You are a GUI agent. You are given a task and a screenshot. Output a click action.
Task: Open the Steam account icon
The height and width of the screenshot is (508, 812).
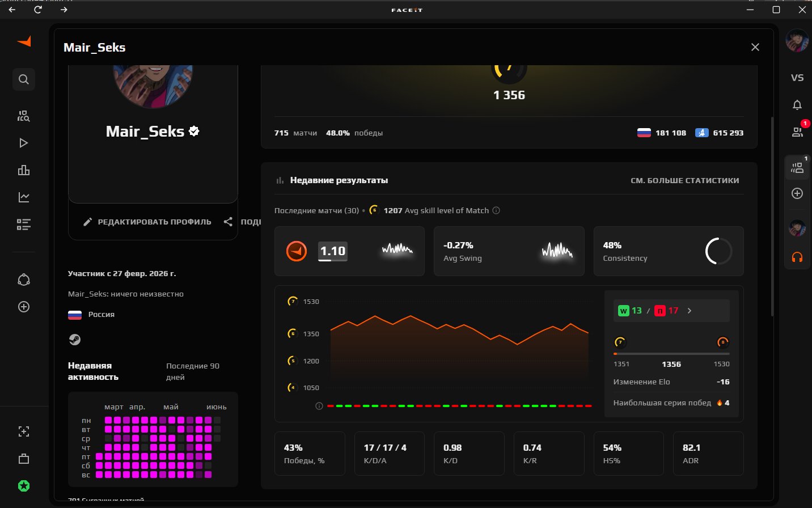[x=74, y=340]
